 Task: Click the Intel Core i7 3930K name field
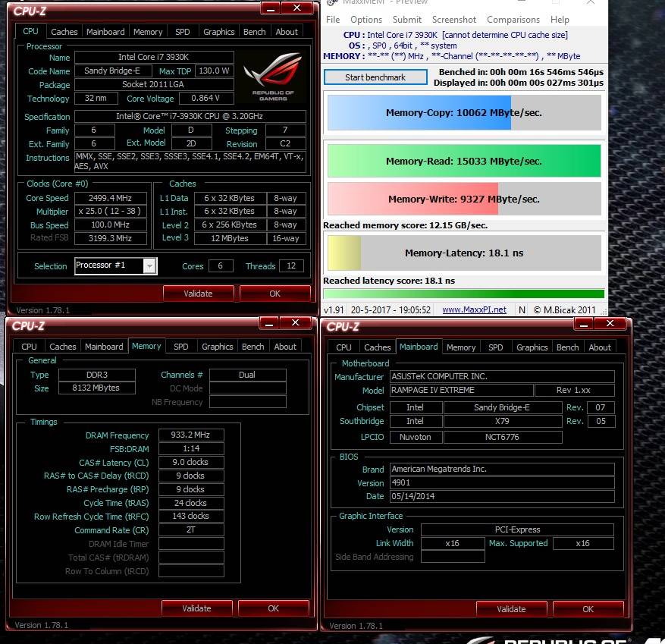153,57
